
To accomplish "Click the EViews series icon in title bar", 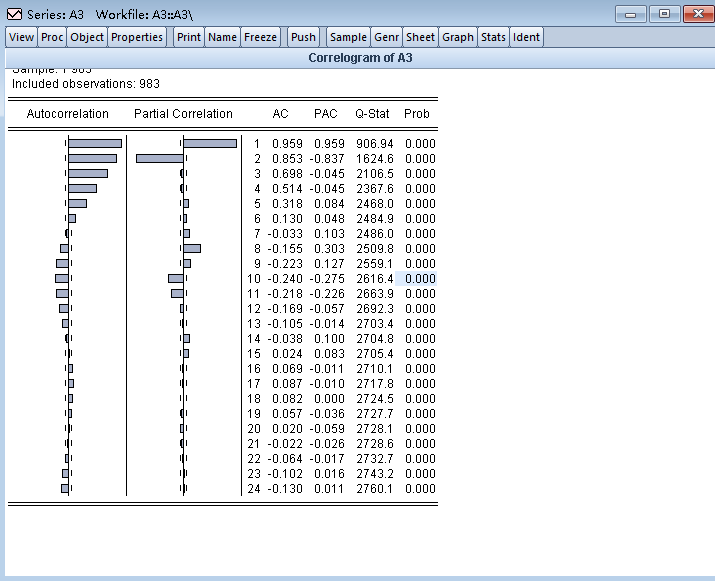I will (14, 13).
